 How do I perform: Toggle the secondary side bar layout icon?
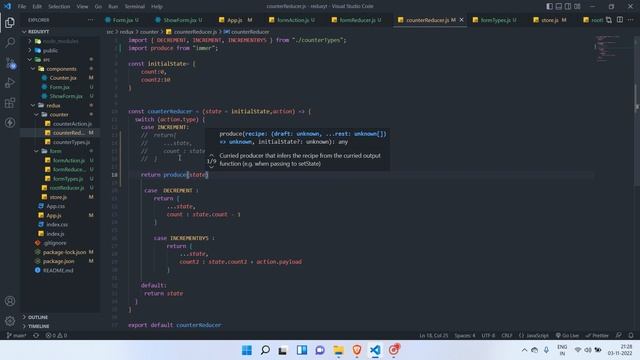(568, 6)
